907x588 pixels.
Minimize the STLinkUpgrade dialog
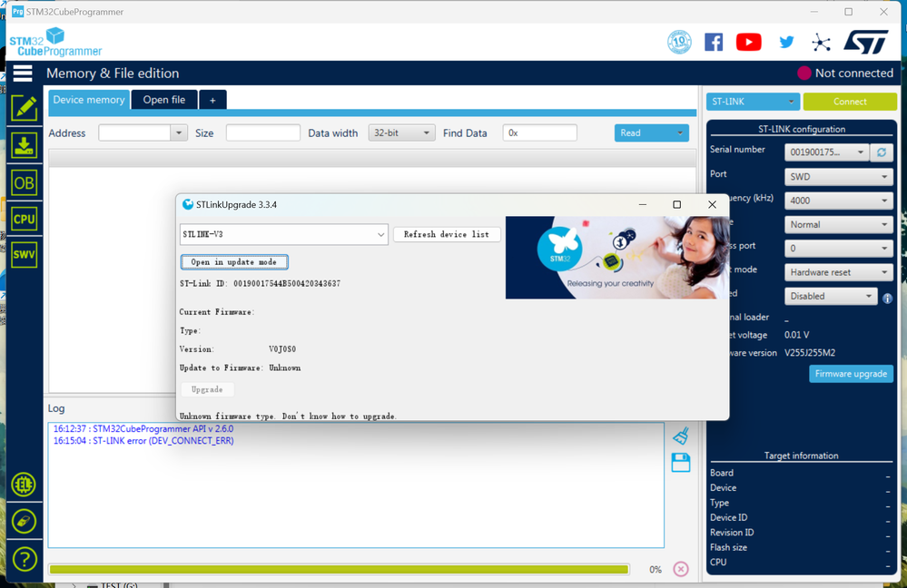coord(643,205)
